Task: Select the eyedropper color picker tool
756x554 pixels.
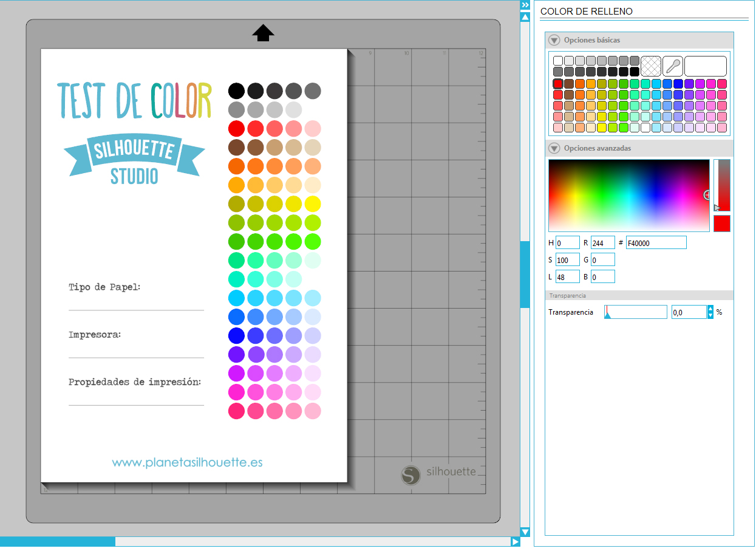Action: click(x=673, y=66)
